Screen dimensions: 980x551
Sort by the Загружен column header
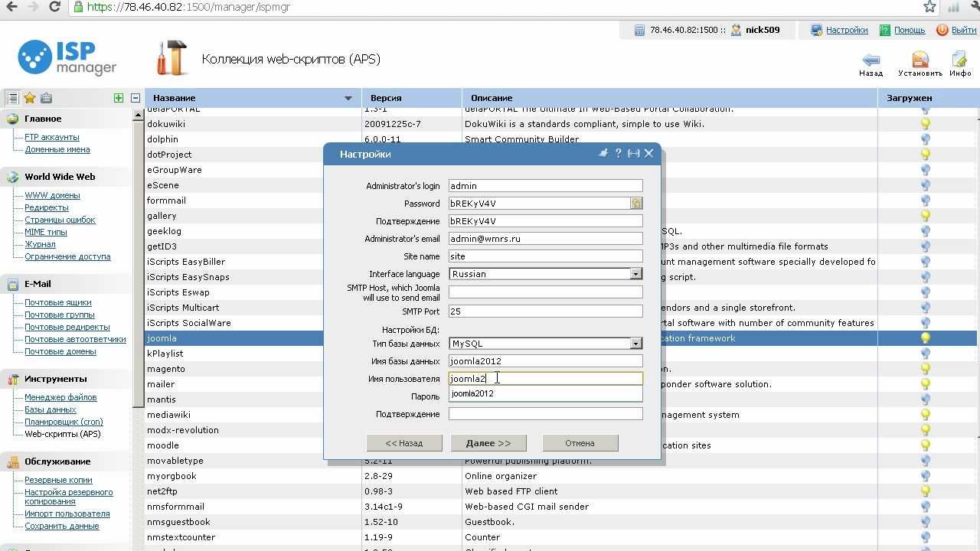(929, 98)
